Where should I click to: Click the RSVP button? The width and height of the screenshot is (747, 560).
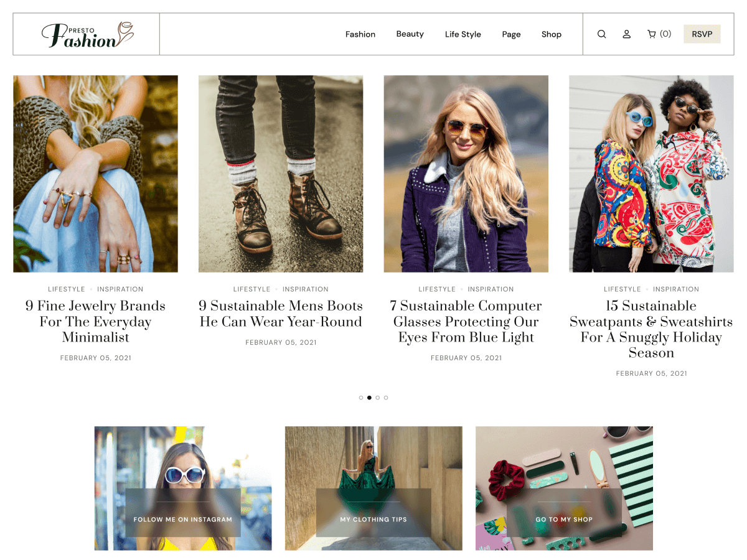tap(702, 34)
